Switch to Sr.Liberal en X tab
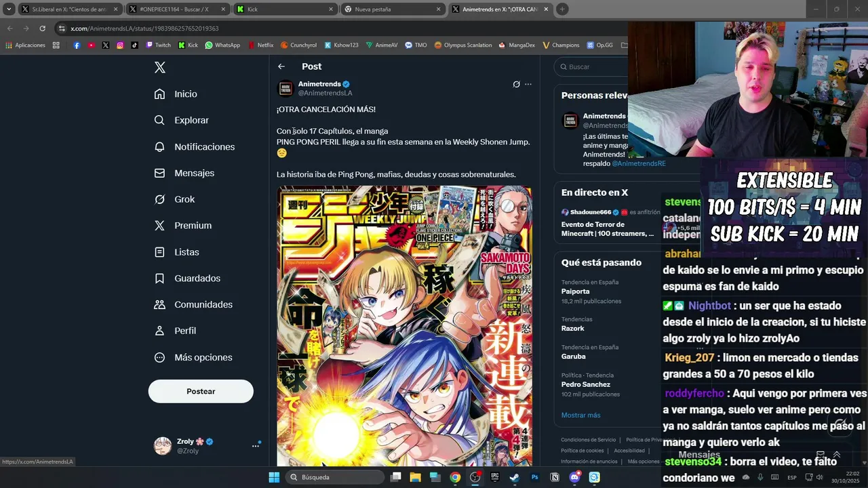Viewport: 868px width, 488px height. [70, 9]
